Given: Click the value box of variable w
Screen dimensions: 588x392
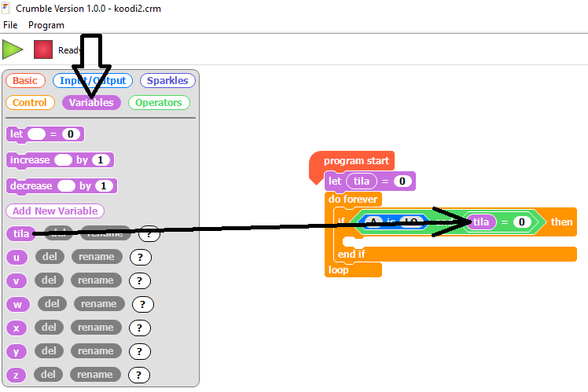Looking at the screenshot, I should (x=142, y=304).
